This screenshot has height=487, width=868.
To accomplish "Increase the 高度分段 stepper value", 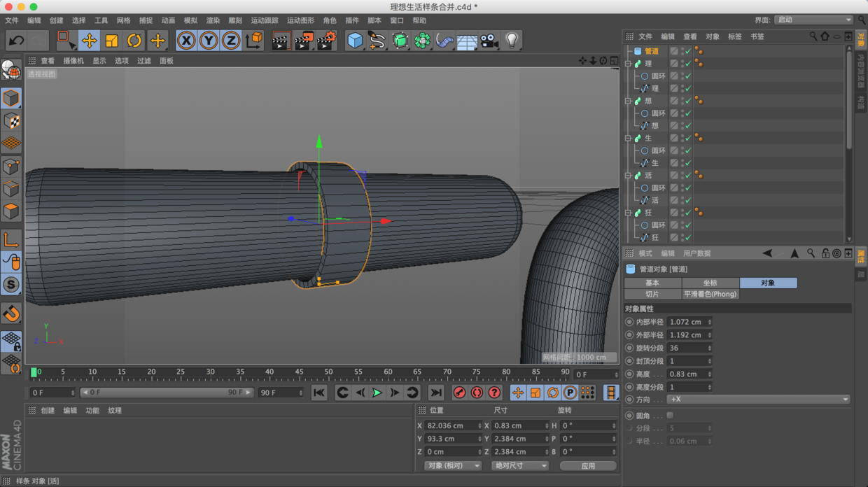I will 709,386.
